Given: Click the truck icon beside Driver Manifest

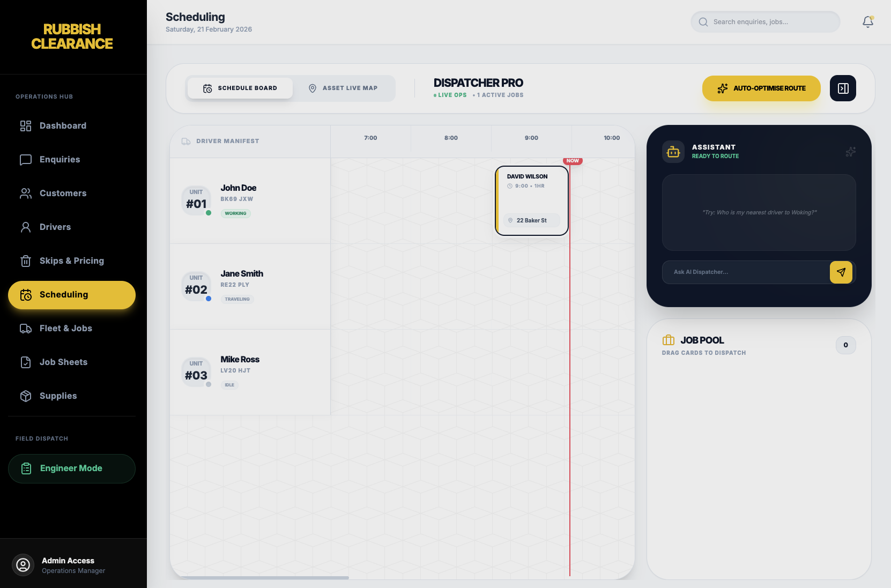Looking at the screenshot, I should click(x=185, y=141).
